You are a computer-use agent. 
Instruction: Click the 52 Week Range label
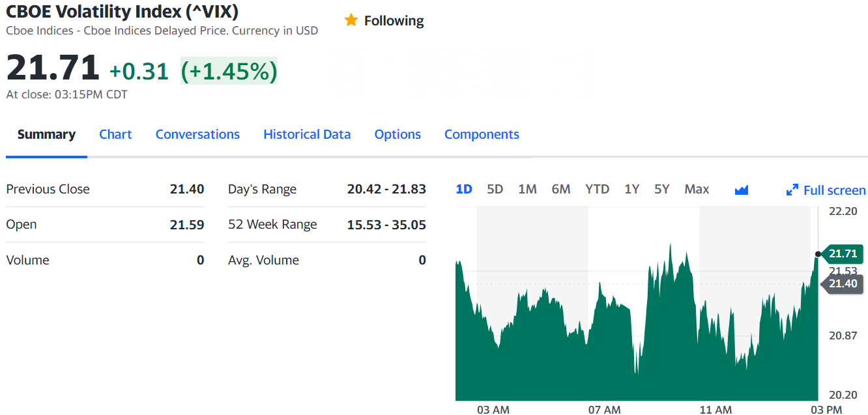click(x=272, y=225)
